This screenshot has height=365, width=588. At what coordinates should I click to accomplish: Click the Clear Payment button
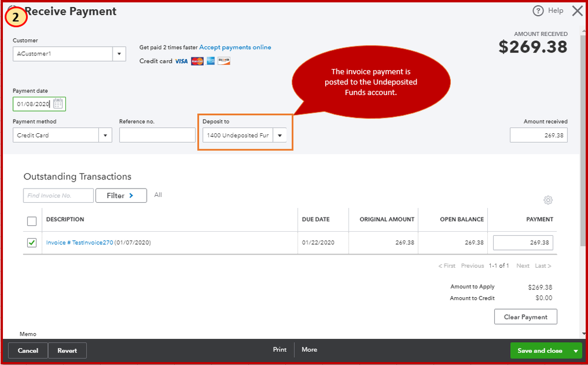(525, 317)
